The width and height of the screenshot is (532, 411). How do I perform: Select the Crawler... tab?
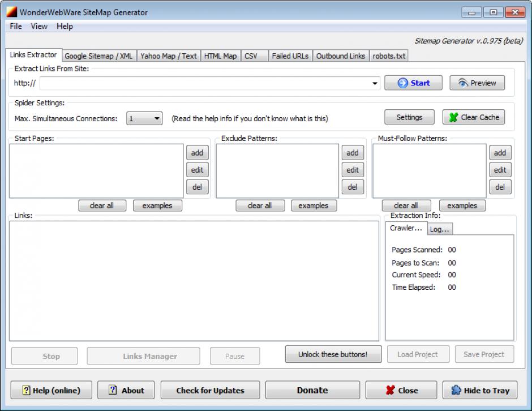click(x=406, y=228)
